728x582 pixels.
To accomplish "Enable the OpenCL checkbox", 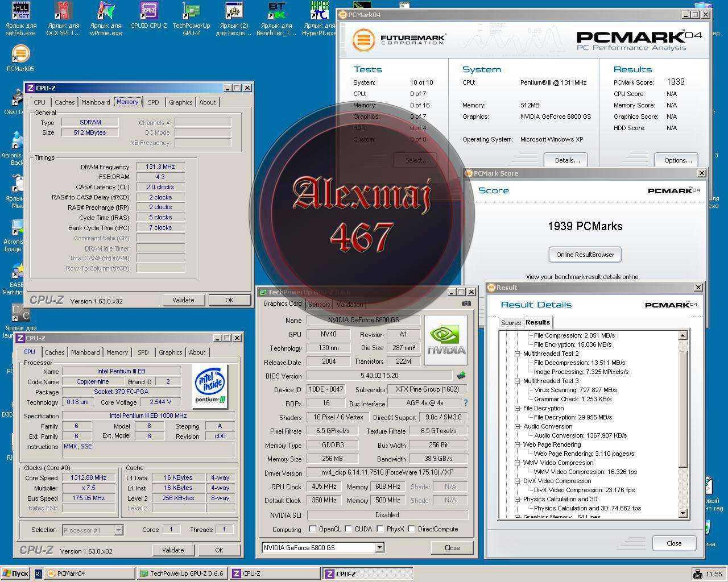I will pos(312,529).
